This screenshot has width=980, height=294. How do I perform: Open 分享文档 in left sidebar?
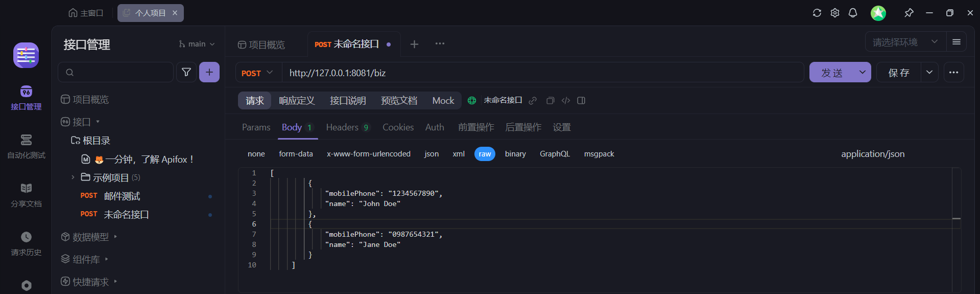pyautogui.click(x=26, y=195)
